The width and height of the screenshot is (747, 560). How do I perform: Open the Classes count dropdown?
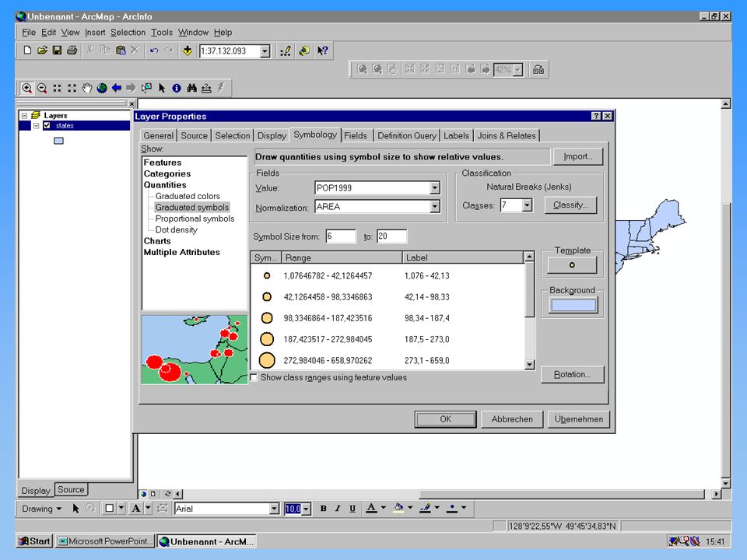point(527,205)
